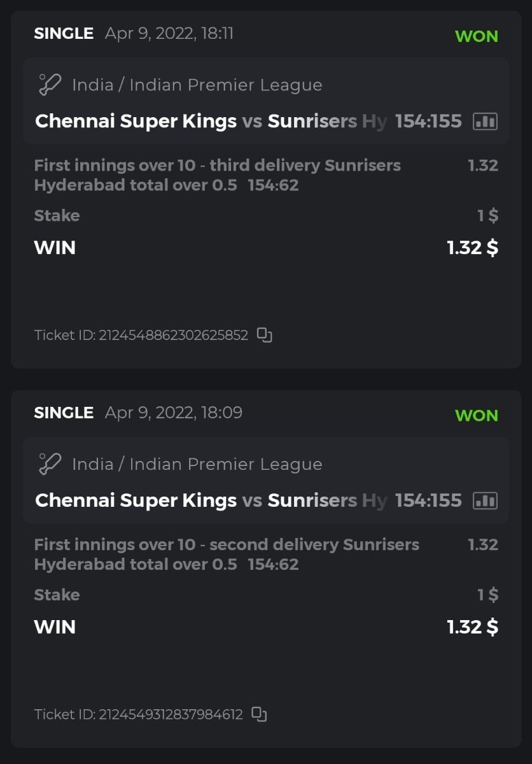Viewport: 532px width, 764px height.
Task: Click the cricket bat icon in the 18:09 ticket
Action: 50,464
